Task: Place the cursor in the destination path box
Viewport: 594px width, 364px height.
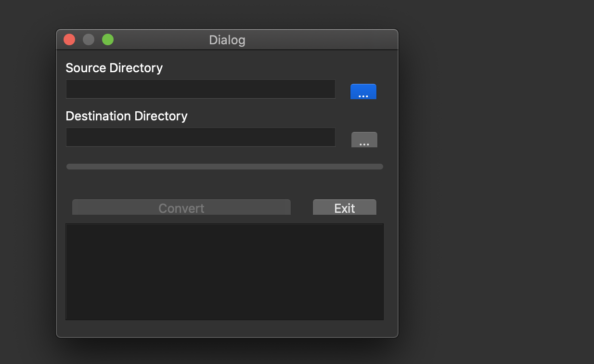Action: [200, 137]
